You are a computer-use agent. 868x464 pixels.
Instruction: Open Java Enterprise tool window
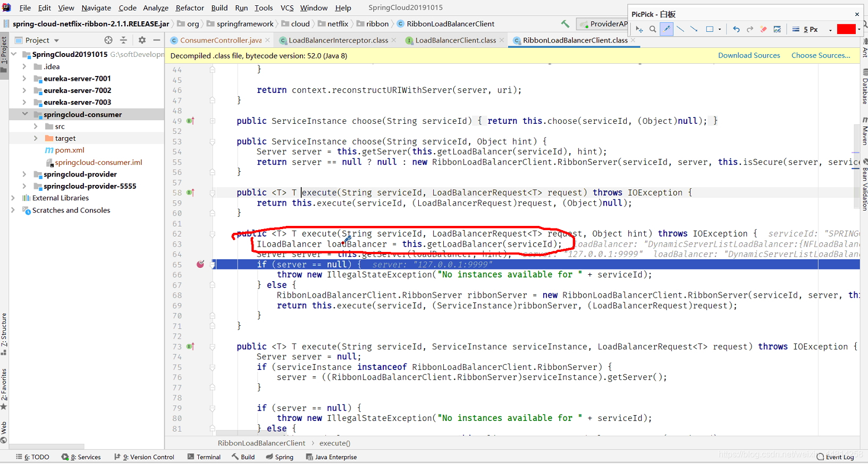pyautogui.click(x=331, y=457)
